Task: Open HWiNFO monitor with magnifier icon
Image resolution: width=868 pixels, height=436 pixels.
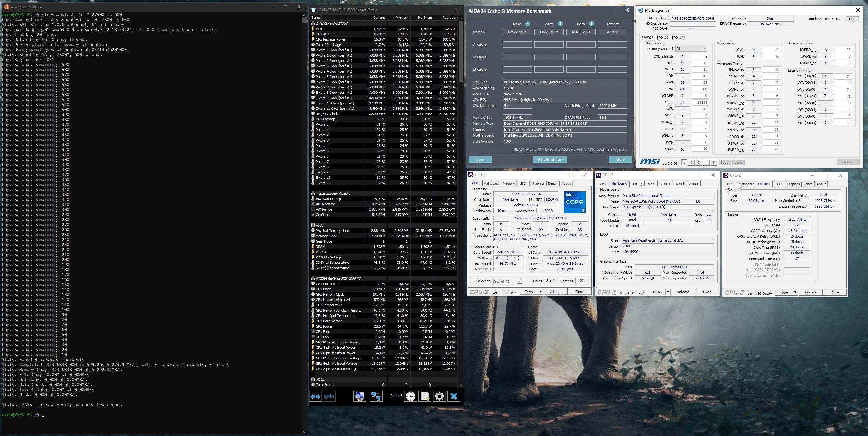Action: pyautogui.click(x=360, y=396)
